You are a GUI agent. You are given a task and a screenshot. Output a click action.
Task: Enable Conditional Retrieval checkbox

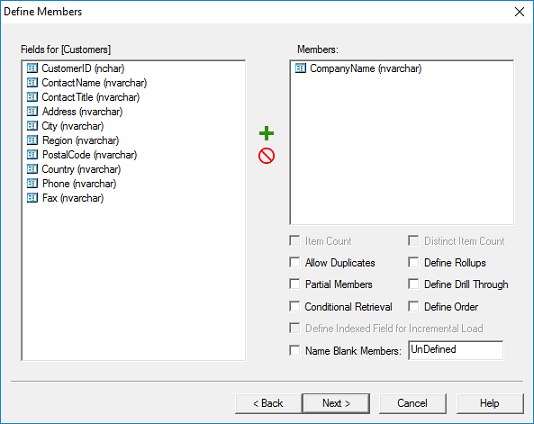[295, 307]
